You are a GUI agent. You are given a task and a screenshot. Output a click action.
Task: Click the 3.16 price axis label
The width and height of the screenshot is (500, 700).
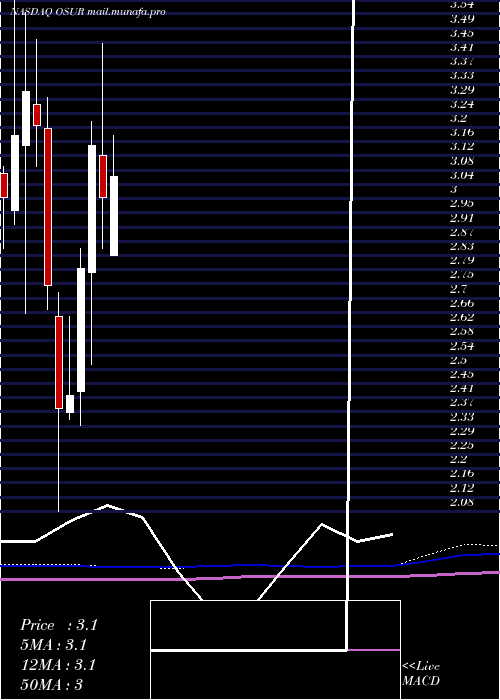pyautogui.click(x=462, y=133)
